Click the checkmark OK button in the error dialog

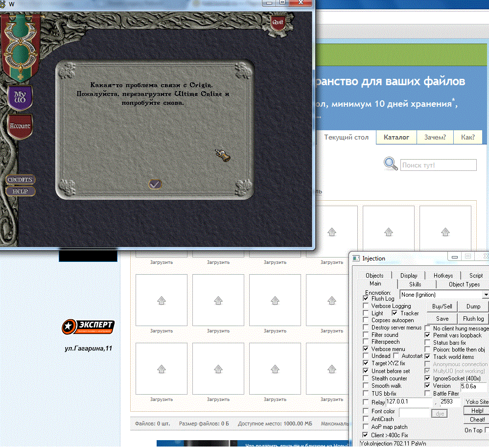coord(155,184)
